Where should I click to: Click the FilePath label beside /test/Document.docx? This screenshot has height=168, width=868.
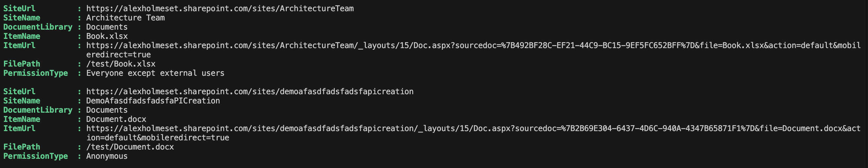tap(21, 147)
